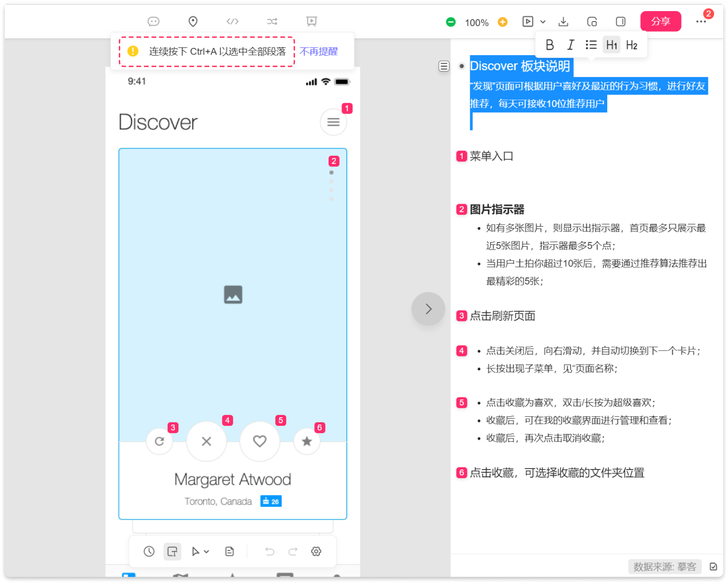Click the comment bubble icon in top toolbar
The image size is (728, 584).
click(x=153, y=22)
